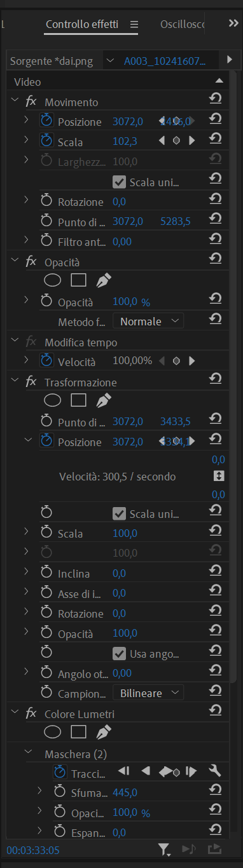Toggle Usa angolo otturatore checkbox
The height and width of the screenshot is (868, 243).
(x=119, y=653)
